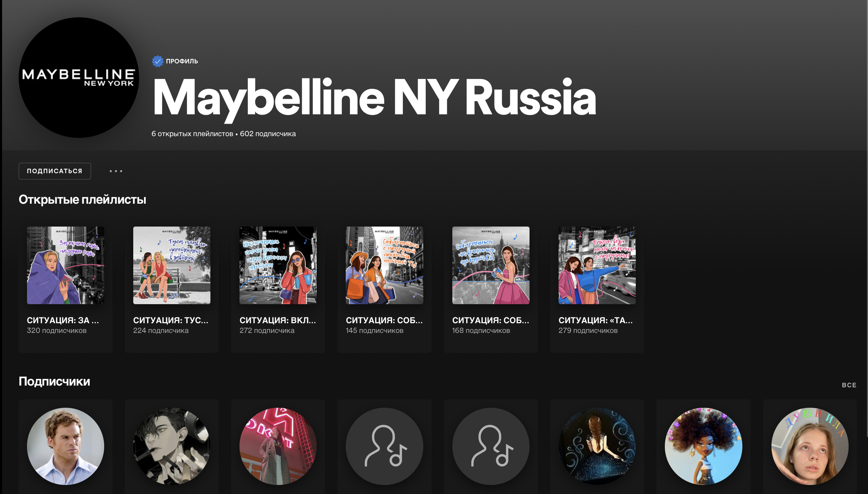Click the 168 подписчиков text
This screenshot has height=494, width=868.
[481, 330]
